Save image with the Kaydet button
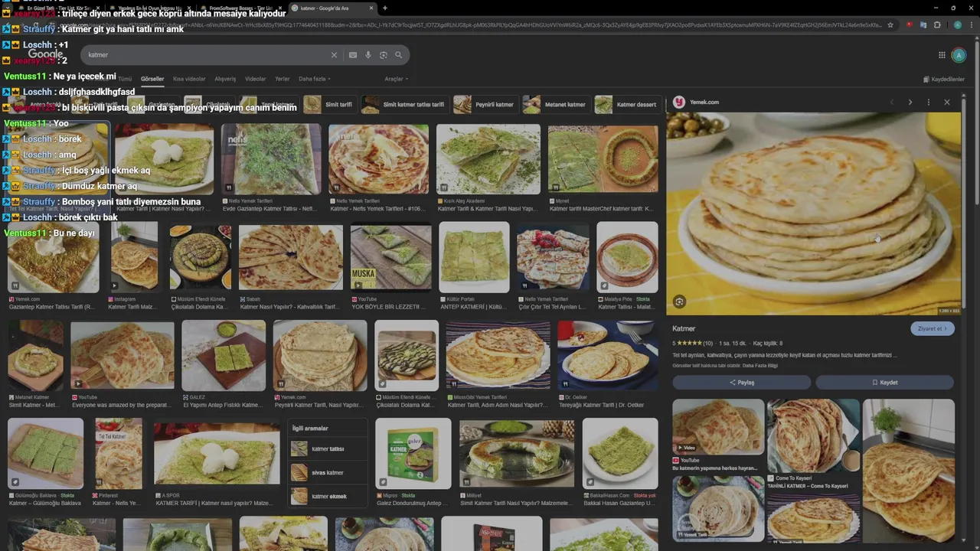Image resolution: width=980 pixels, height=551 pixels. tap(884, 383)
